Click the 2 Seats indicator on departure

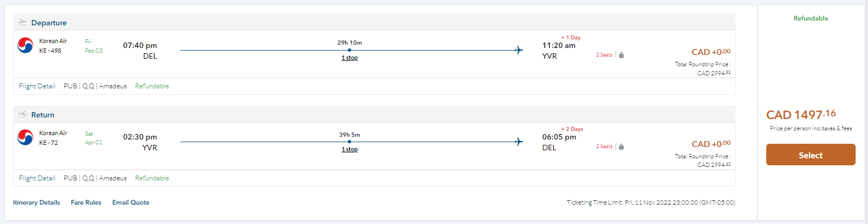pos(604,55)
